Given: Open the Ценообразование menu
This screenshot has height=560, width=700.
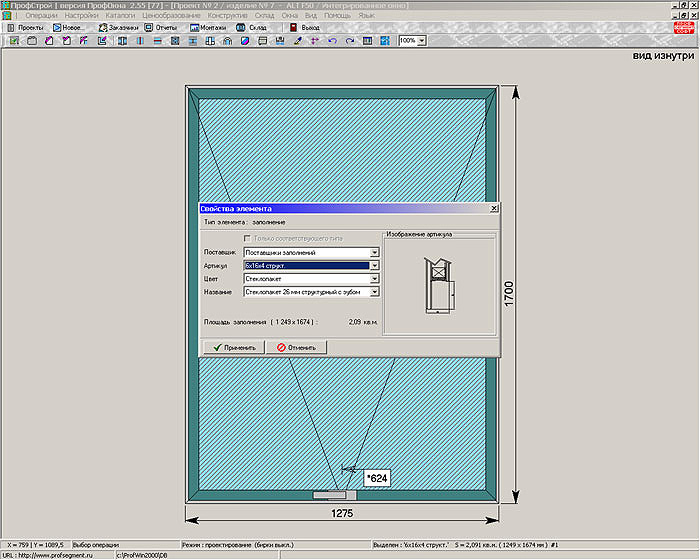Looking at the screenshot, I should 174,17.
